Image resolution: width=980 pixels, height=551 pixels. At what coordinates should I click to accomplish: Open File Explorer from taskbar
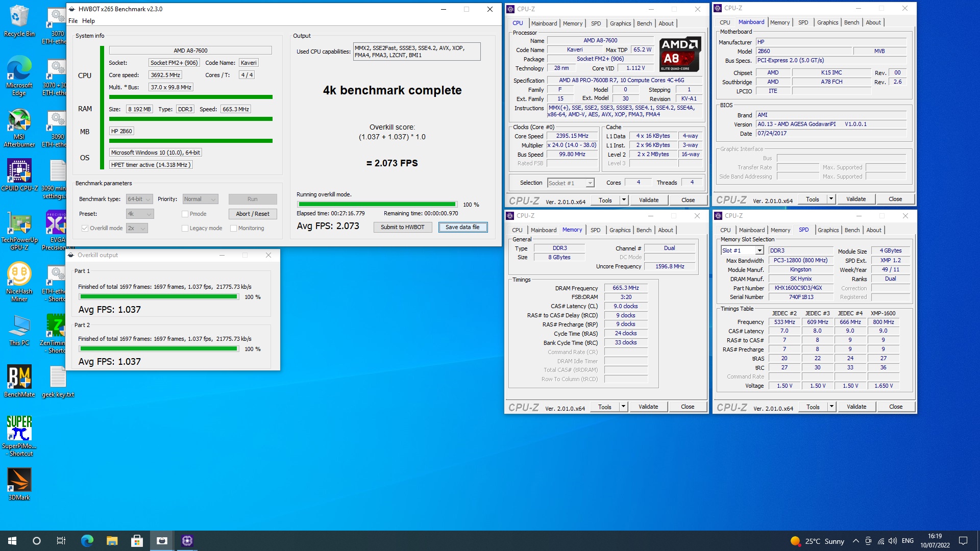pyautogui.click(x=112, y=541)
